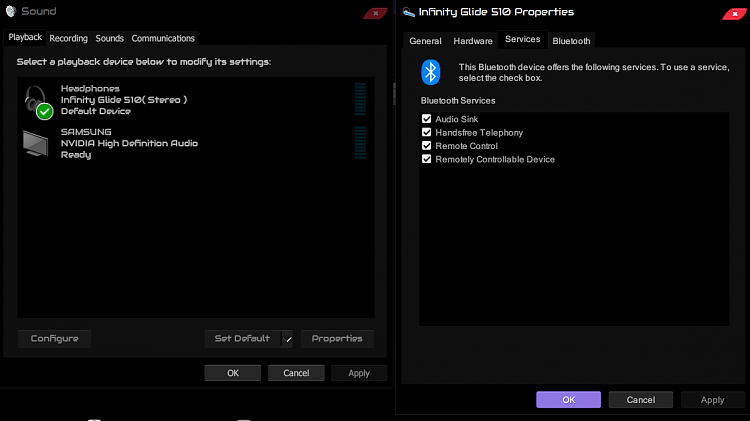Toggle Remotely Controllable Device checkbox

(427, 159)
